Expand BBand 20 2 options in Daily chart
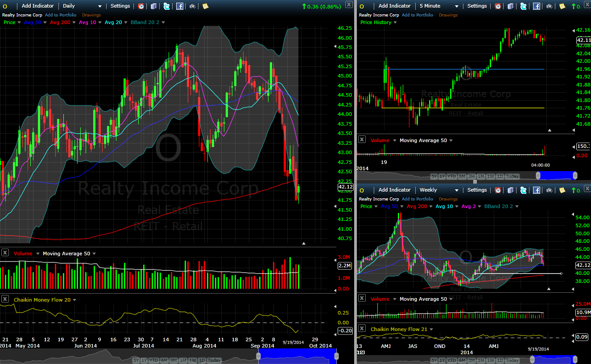 click(x=163, y=22)
